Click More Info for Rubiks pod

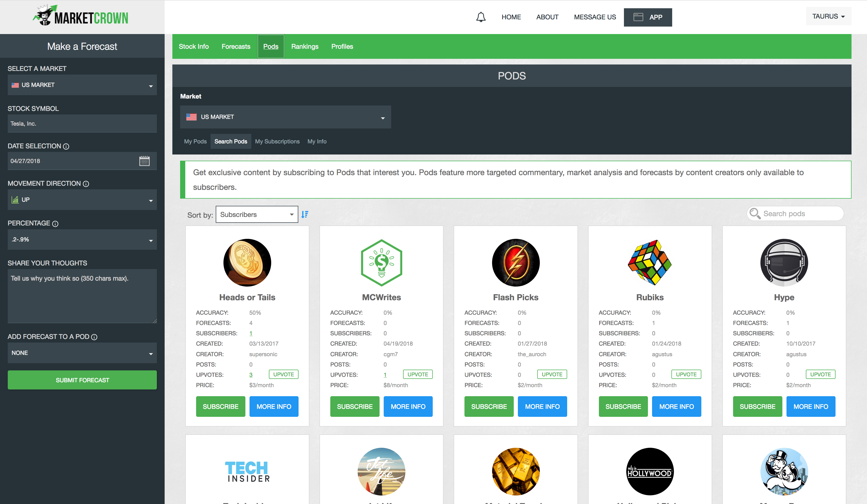point(676,406)
